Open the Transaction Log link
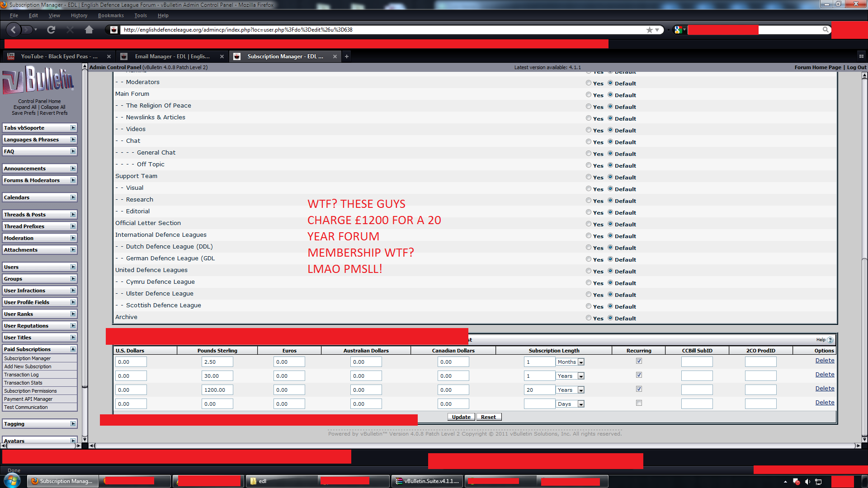Image resolution: width=868 pixels, height=488 pixels. tap(22, 375)
